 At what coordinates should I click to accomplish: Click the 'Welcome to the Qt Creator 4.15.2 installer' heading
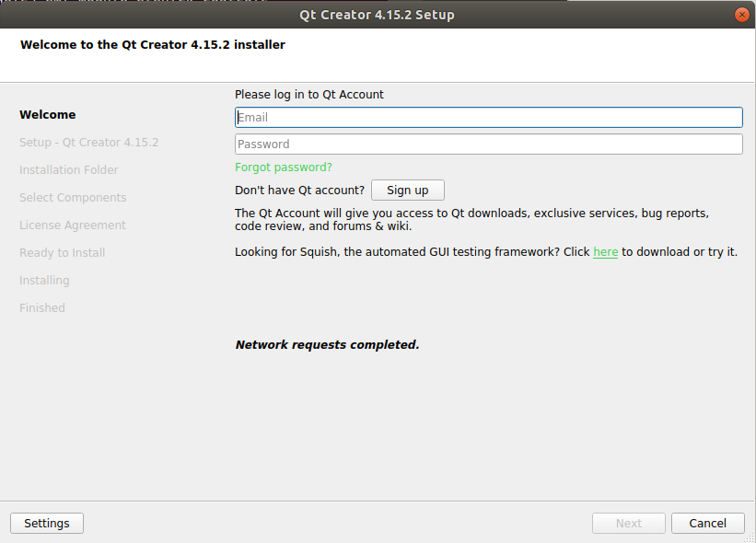coord(153,45)
